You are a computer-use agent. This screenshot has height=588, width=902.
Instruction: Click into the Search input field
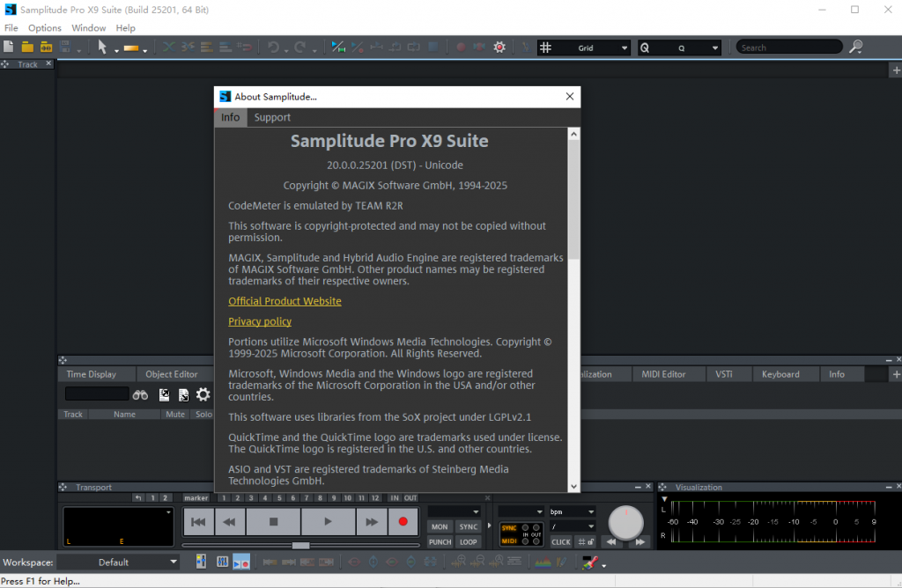789,48
